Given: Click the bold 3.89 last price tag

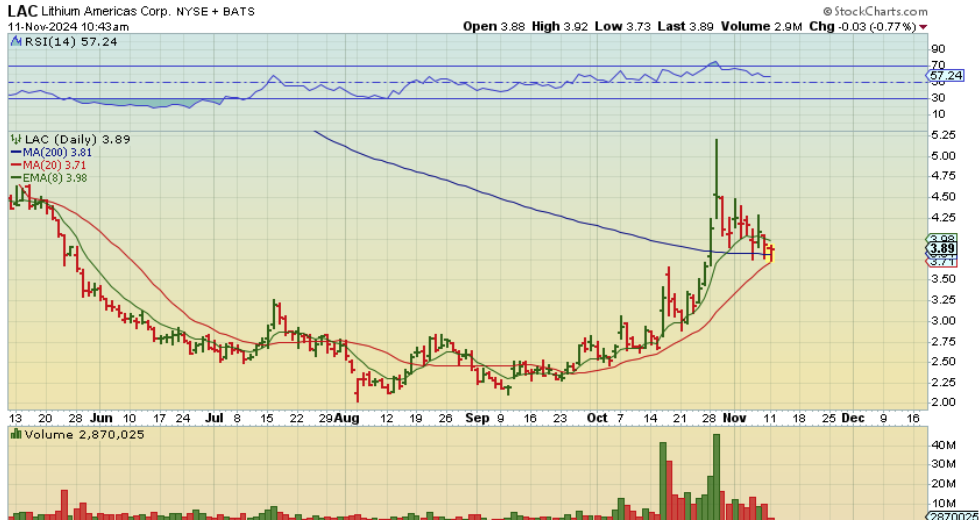Looking at the screenshot, I should pyautogui.click(x=942, y=248).
